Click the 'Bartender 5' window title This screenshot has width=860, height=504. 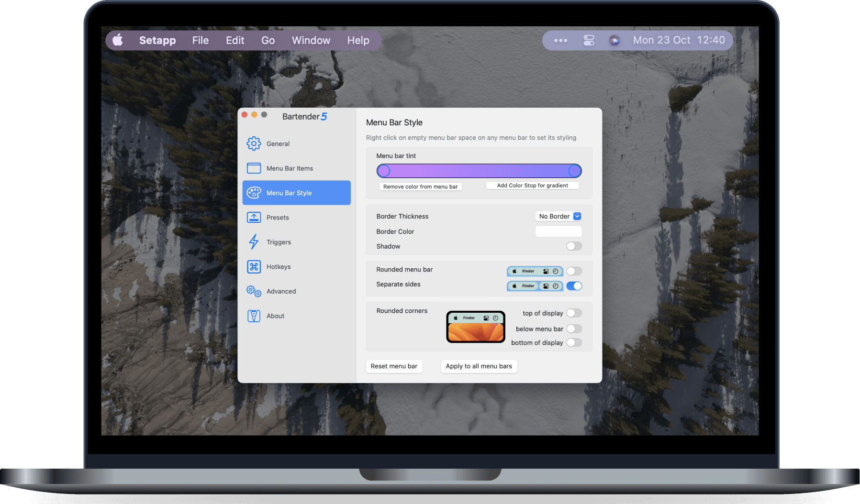click(304, 116)
